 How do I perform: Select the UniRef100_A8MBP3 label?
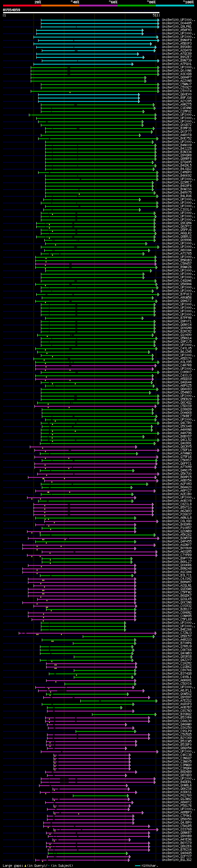pos(176,812)
